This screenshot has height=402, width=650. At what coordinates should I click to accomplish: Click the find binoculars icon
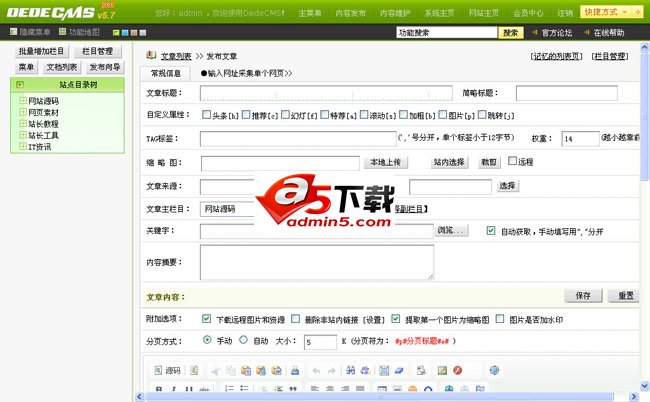(x=350, y=371)
